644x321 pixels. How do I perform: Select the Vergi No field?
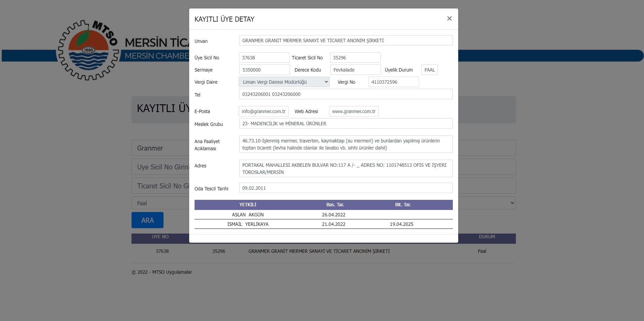pos(393,82)
